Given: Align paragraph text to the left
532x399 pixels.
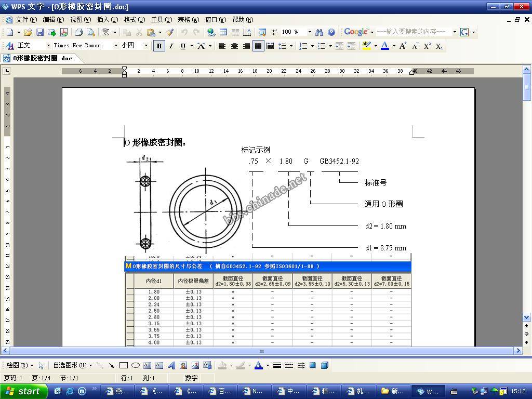Looking at the screenshot, I should coord(222,46).
